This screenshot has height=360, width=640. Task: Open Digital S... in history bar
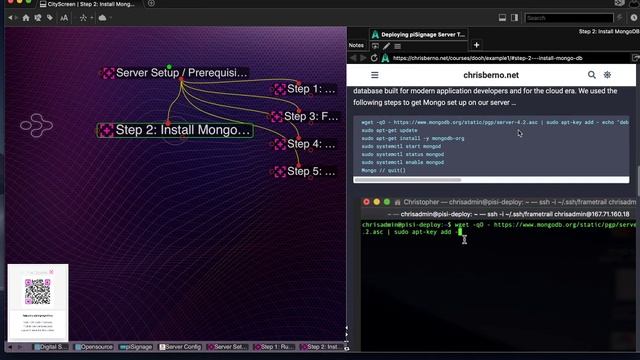pos(51,347)
